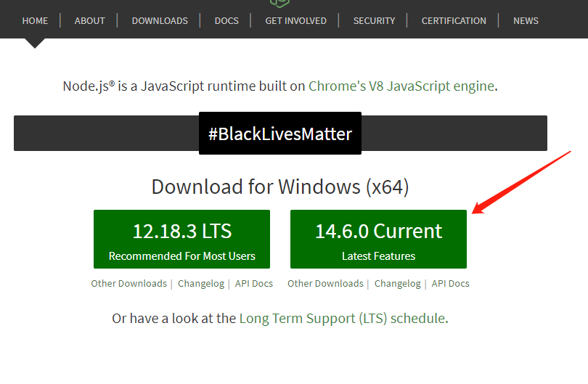The image size is (588, 384).
Task: Select DOWNLOADS in the navigation bar
Action: (160, 20)
